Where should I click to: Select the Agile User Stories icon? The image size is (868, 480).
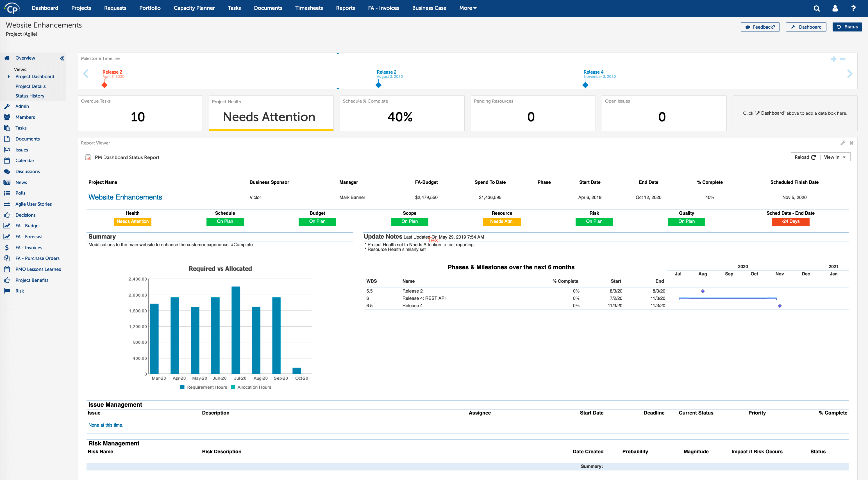coord(7,204)
